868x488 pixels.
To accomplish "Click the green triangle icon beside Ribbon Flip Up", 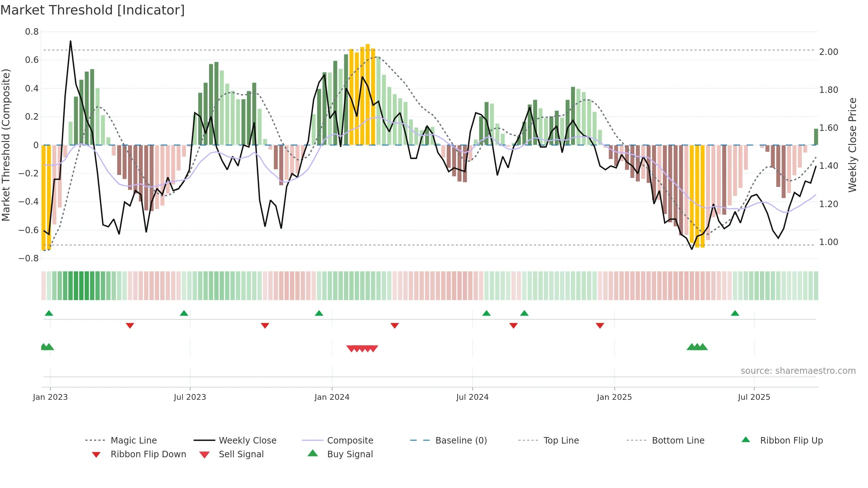I will pos(746,440).
